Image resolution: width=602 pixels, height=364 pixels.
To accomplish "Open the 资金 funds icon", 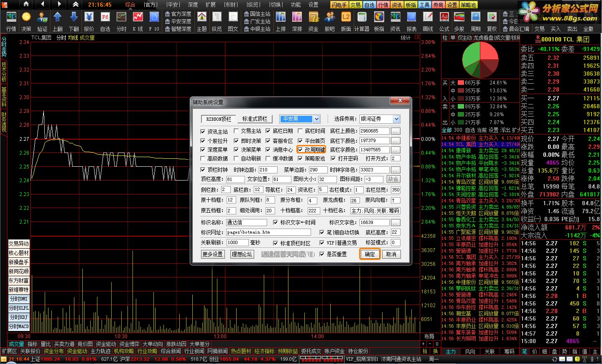I will point(314,21).
